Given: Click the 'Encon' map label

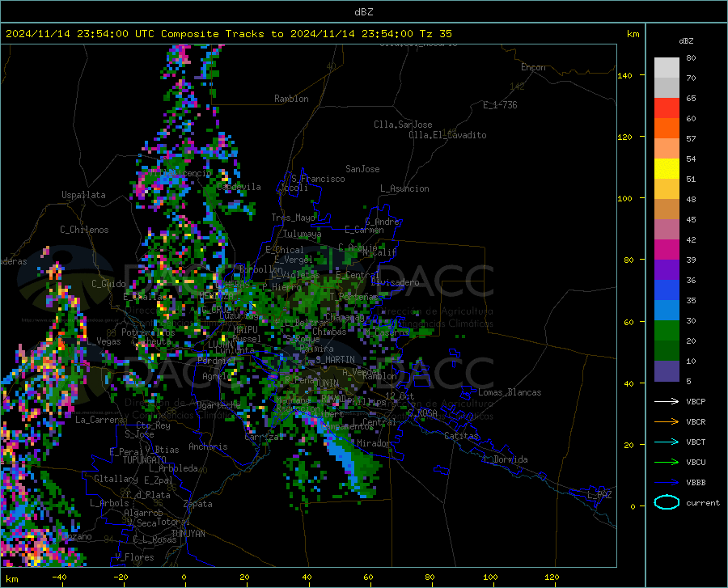Looking at the screenshot, I should pyautogui.click(x=533, y=67).
